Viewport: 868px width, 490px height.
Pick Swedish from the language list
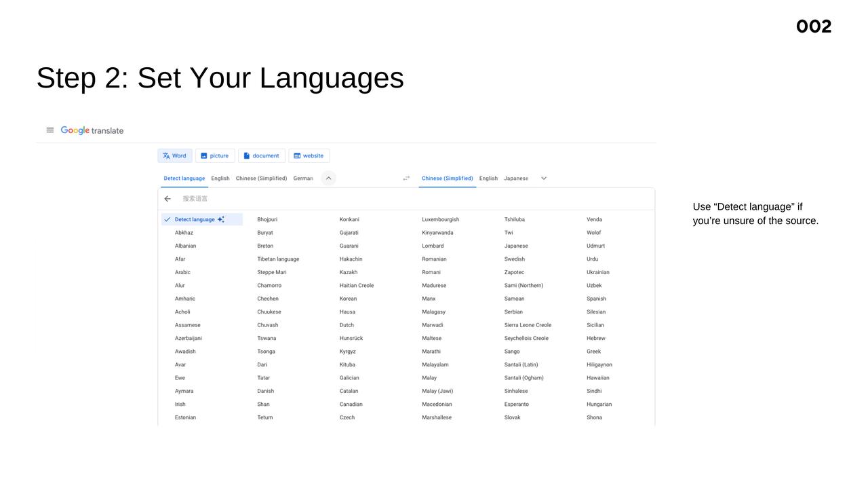[x=514, y=259]
